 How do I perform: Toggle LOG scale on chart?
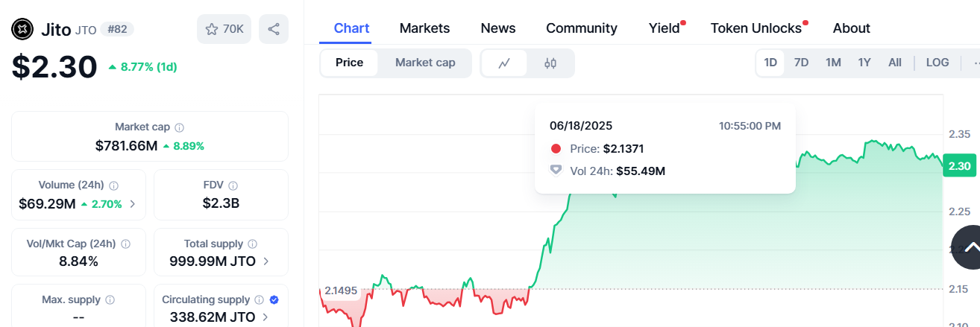[x=937, y=63]
